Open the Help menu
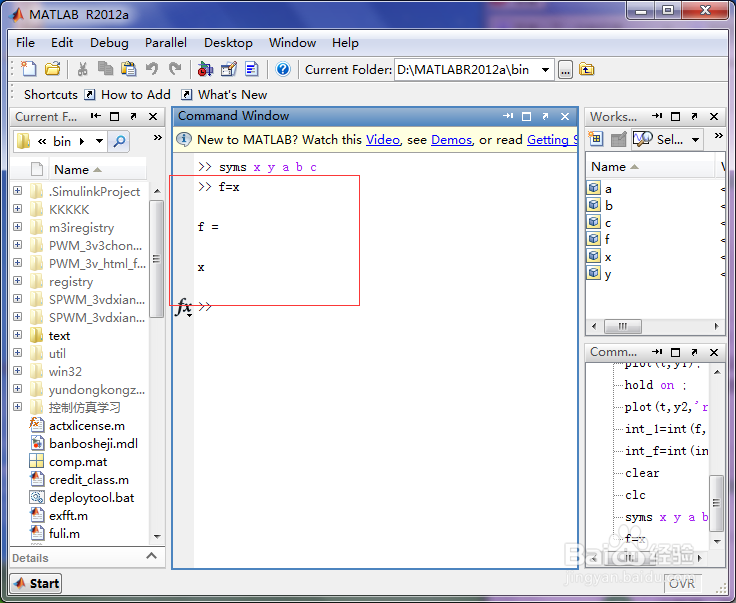This screenshot has width=736, height=603. (345, 43)
